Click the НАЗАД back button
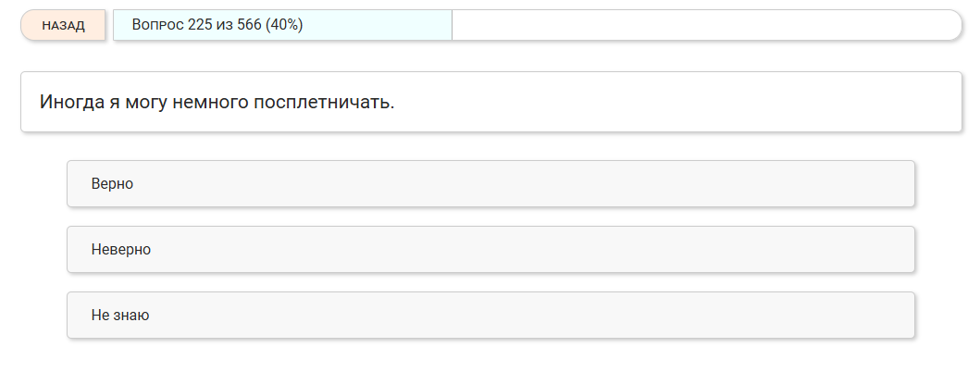 pos(63,26)
